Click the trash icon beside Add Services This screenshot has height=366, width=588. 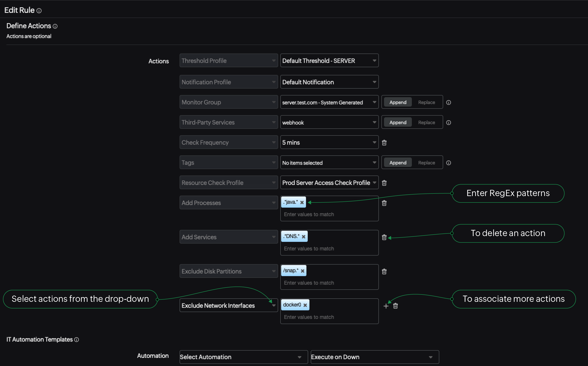click(384, 237)
